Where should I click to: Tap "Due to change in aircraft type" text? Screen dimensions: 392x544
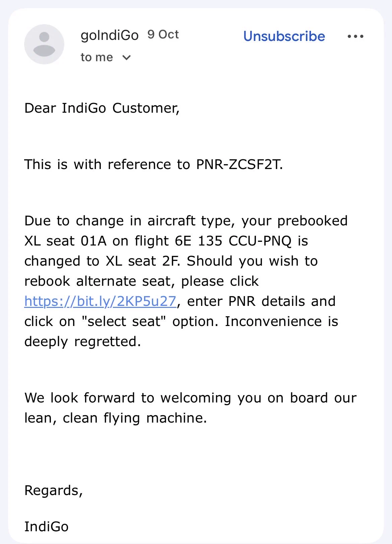[130, 221]
